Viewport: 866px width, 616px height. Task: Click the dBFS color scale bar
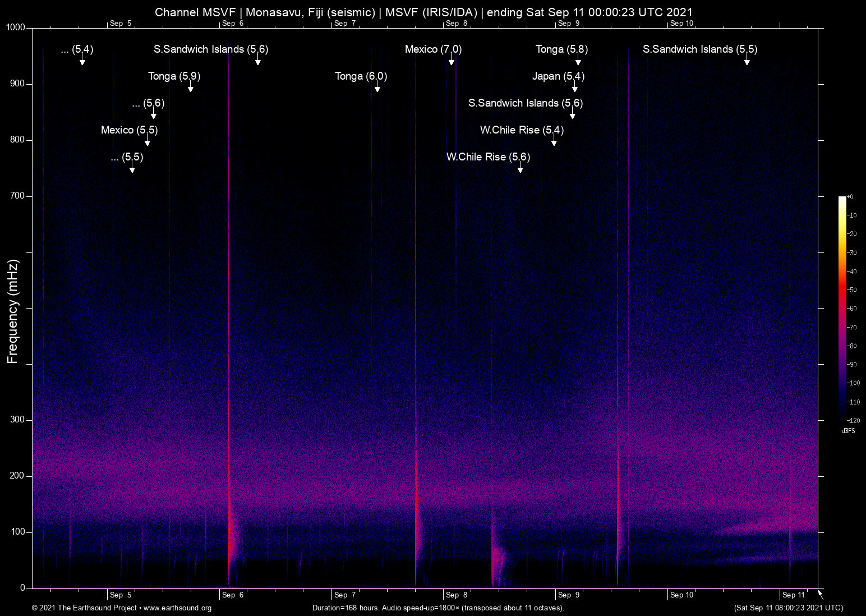pos(842,307)
